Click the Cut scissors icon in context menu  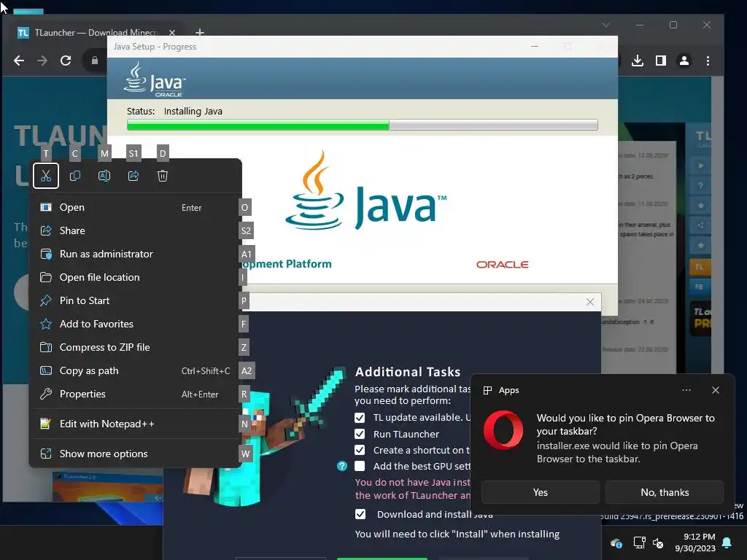click(46, 176)
